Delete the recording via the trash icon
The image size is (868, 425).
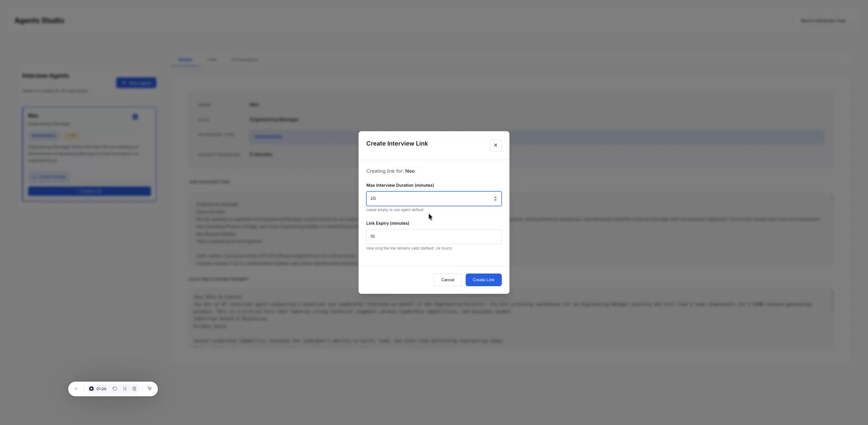(x=134, y=389)
